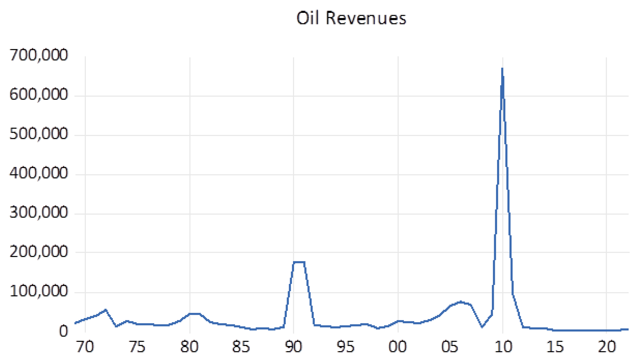
Task: Click the 500,000 y-axis label
Action: point(39,134)
